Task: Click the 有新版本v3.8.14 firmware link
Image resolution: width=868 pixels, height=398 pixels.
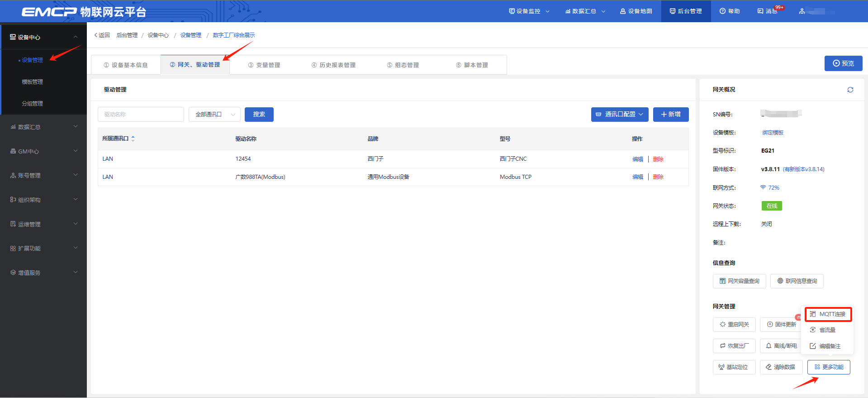Action: point(804,169)
